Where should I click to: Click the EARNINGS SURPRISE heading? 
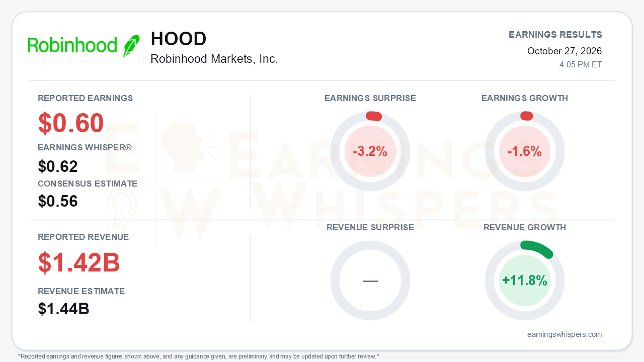[x=370, y=98]
